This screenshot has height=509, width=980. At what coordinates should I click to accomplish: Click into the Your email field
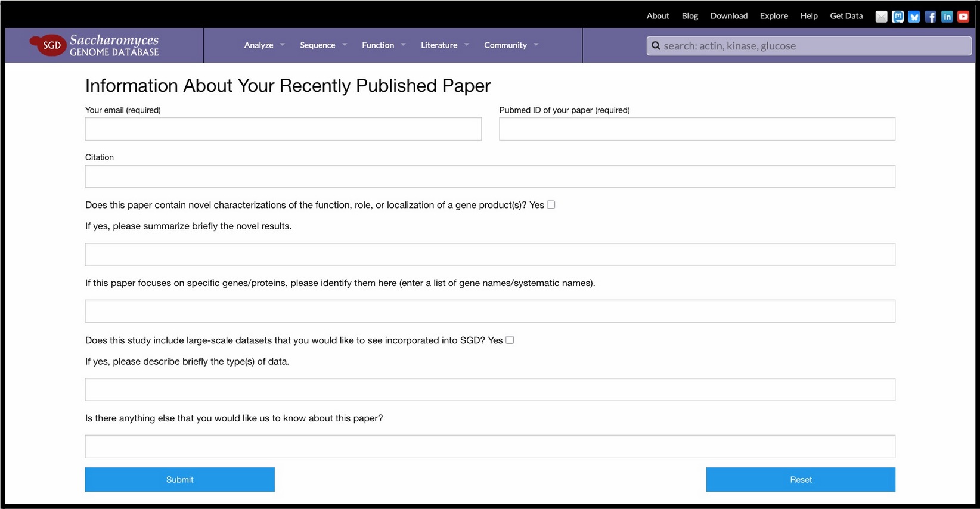pyautogui.click(x=283, y=129)
